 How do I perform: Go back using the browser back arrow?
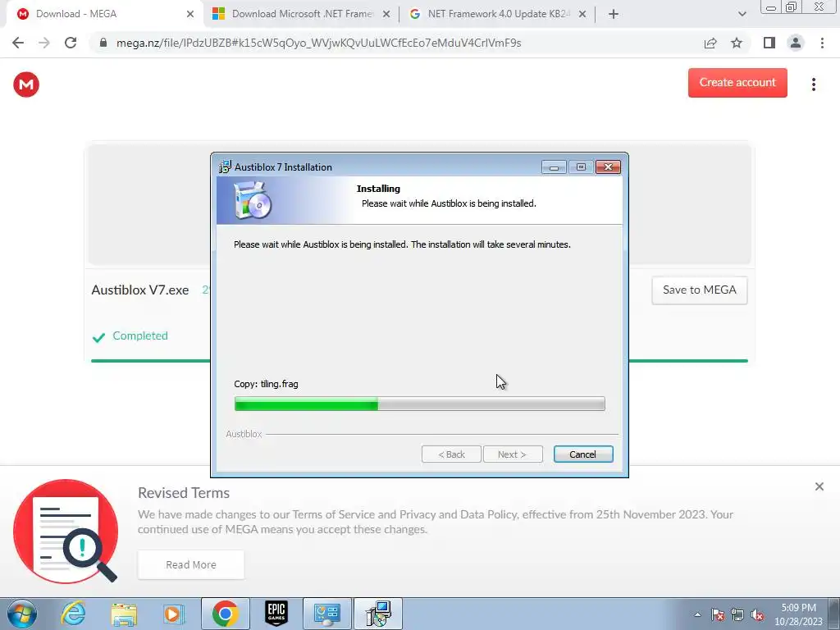click(18, 43)
